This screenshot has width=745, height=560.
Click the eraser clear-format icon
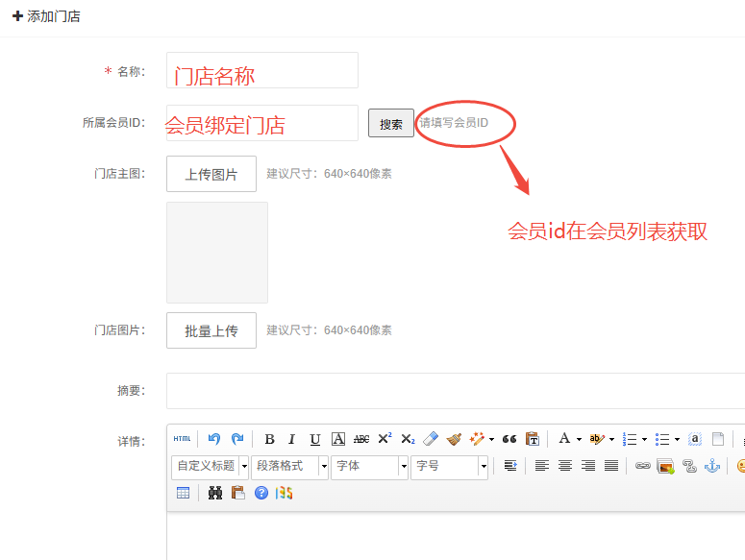[431, 439]
